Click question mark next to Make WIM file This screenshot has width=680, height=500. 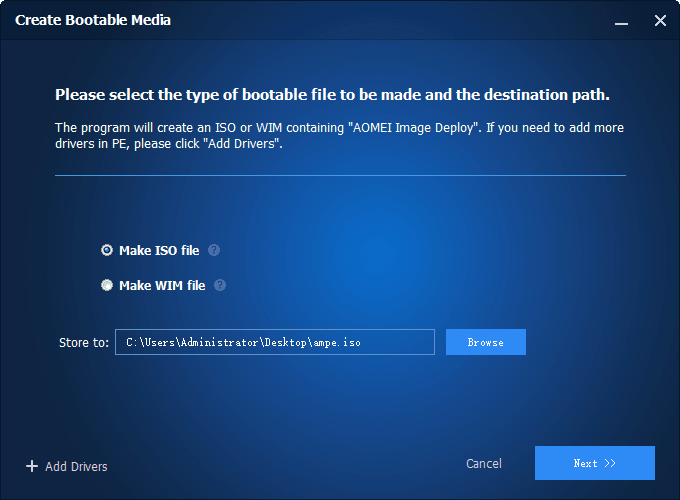pos(220,285)
